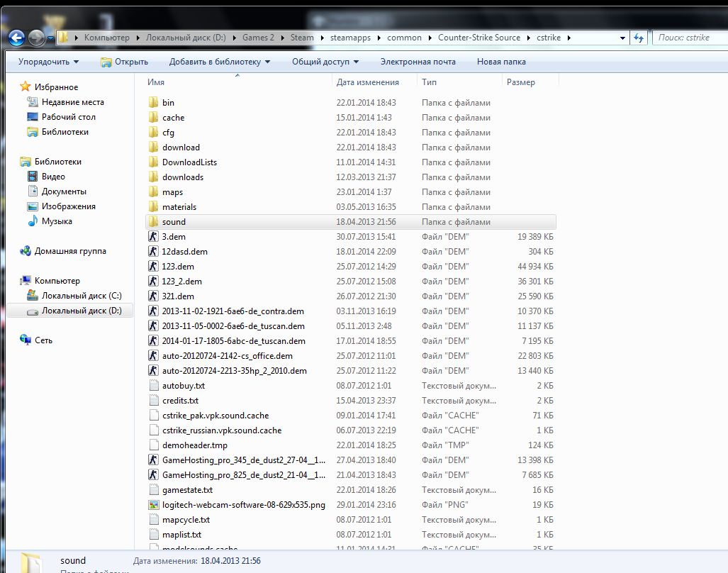Select the download folder icon

[154, 148]
